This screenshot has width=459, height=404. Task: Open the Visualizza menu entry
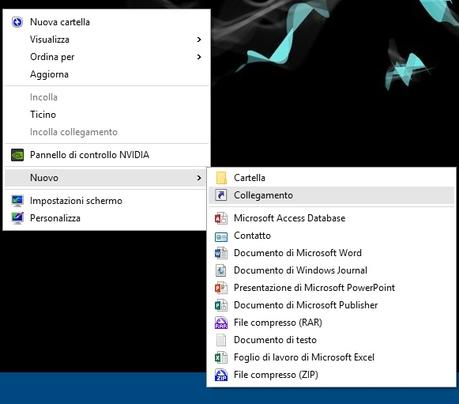[x=107, y=40]
